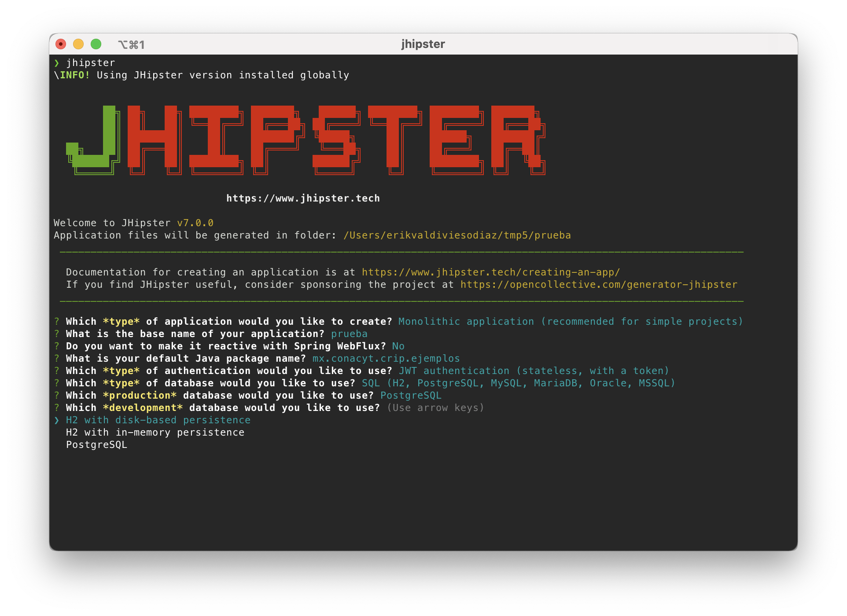Click the ⌥⌘1 tab shortcut indicator
Image resolution: width=847 pixels, height=616 pixels.
(x=131, y=44)
